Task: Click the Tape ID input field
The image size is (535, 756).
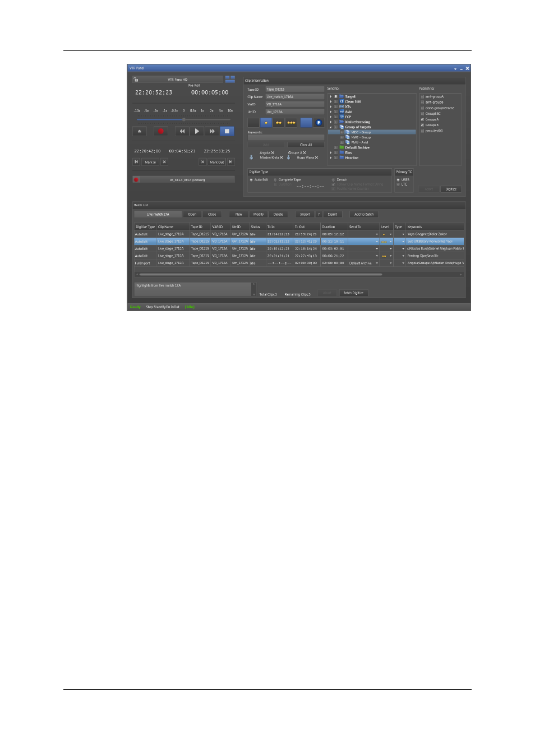Action: click(x=294, y=89)
